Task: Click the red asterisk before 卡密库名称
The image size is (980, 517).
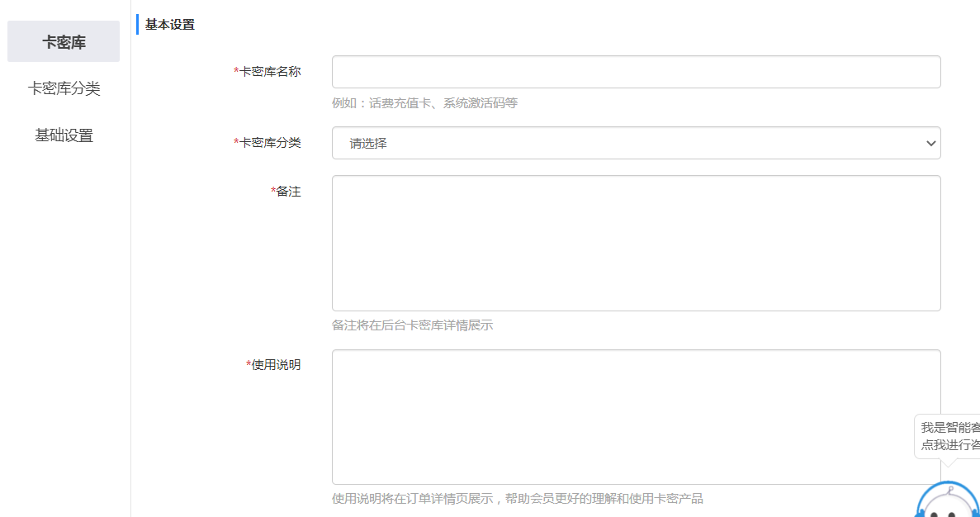Action: (x=236, y=72)
